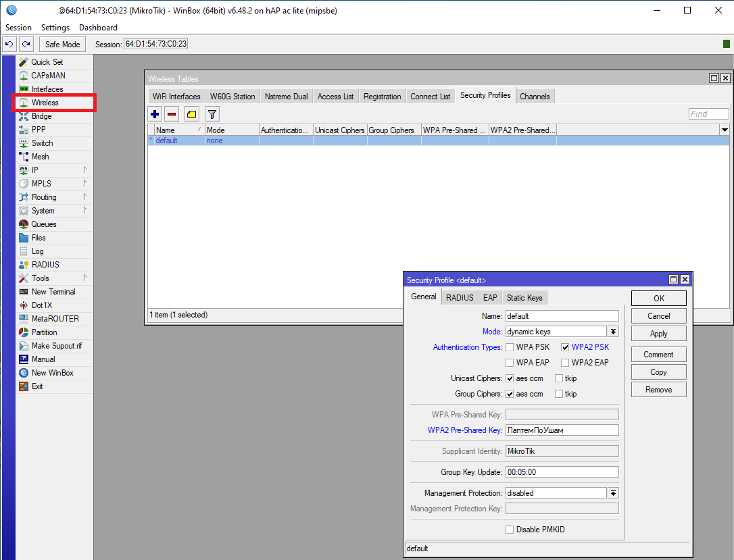
Task: Switch to the Static Keys tab
Action: pyautogui.click(x=524, y=297)
